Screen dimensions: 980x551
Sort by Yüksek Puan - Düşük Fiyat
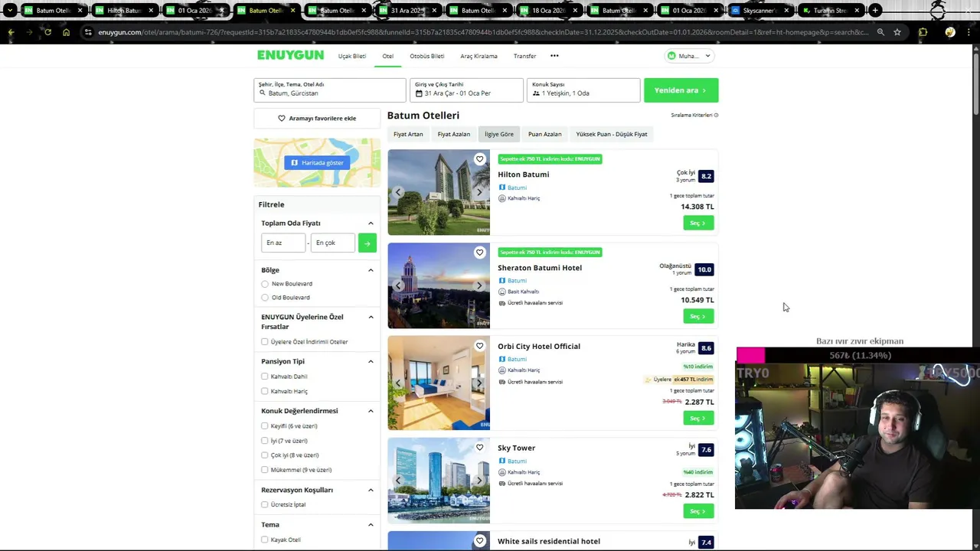pyautogui.click(x=612, y=134)
